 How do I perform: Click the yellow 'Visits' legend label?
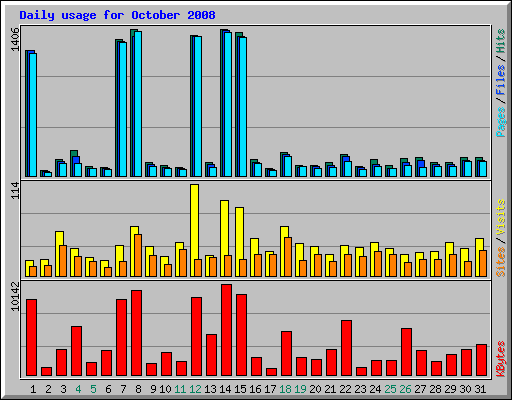point(500,217)
